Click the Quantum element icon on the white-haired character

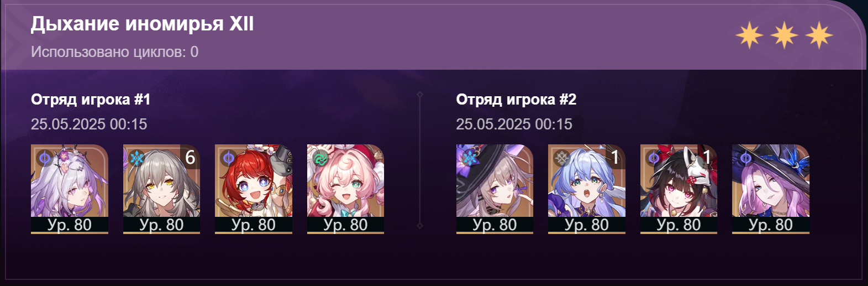(45, 159)
